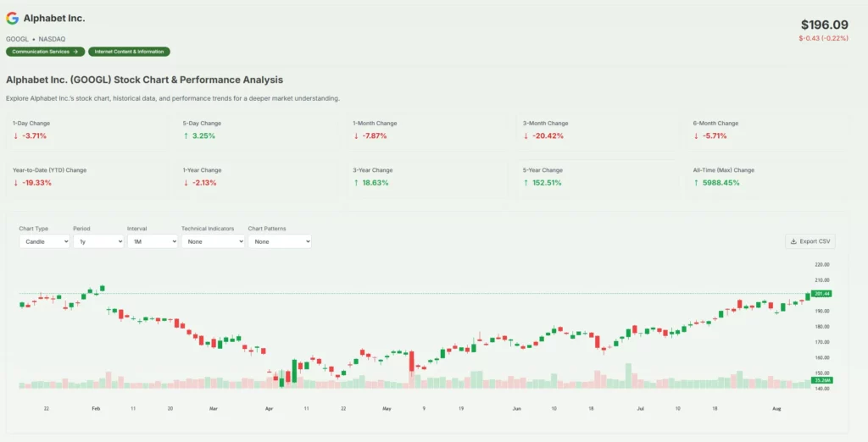
Task: Click the 201.44 price label on chart axis
Action: [x=821, y=294]
